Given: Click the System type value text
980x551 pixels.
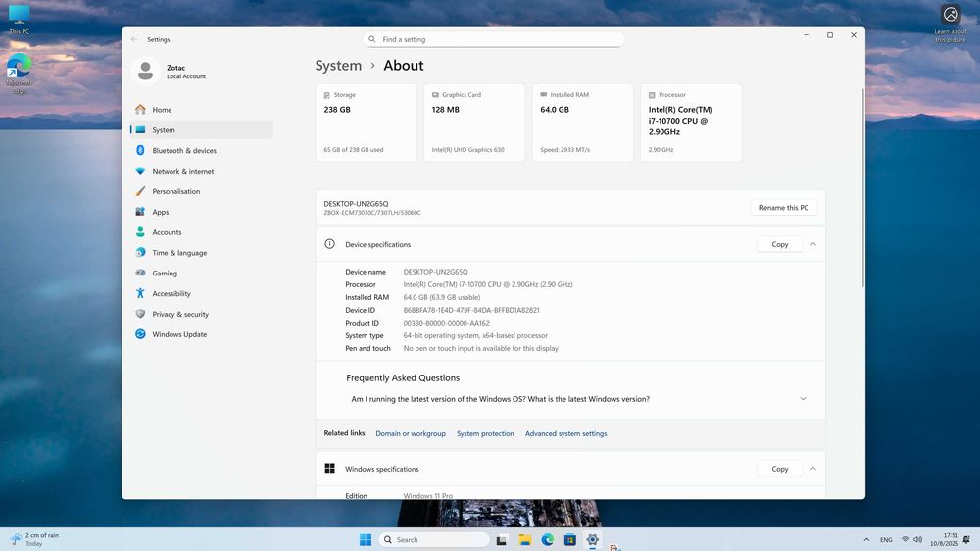Looking at the screenshot, I should pyautogui.click(x=475, y=336).
